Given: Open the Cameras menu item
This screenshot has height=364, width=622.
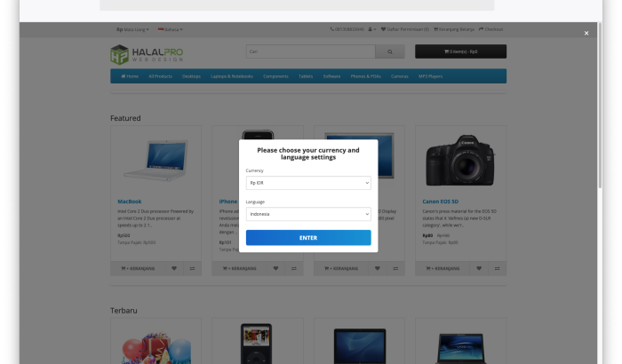Looking at the screenshot, I should coord(400,76).
